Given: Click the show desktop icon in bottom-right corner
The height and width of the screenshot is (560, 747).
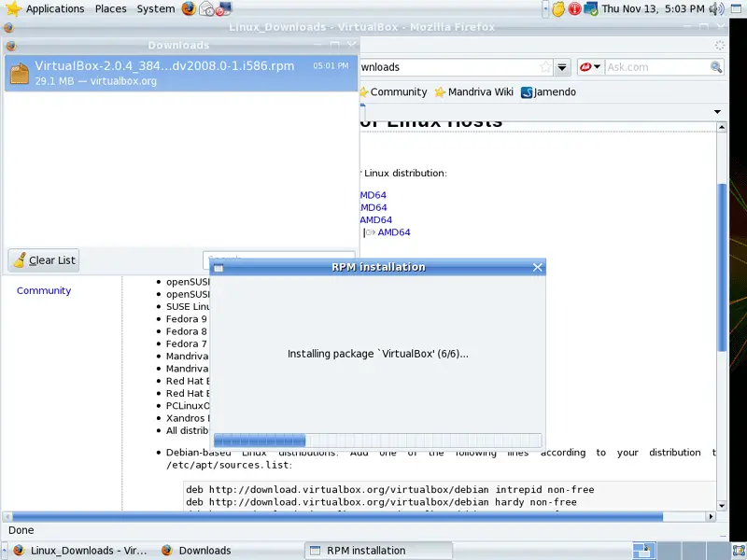Looking at the screenshot, I should coord(739,551).
